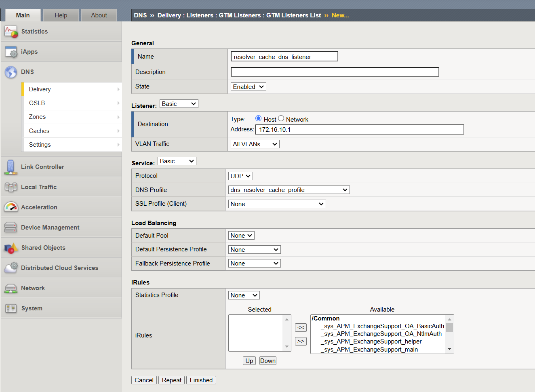Click inside the Description field
Screen dimensions: 535x392
(x=335, y=72)
